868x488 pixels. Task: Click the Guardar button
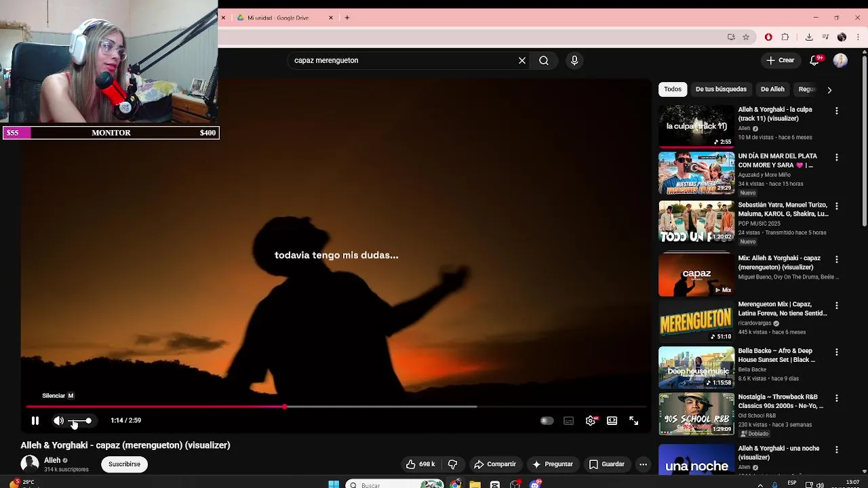[606, 464]
